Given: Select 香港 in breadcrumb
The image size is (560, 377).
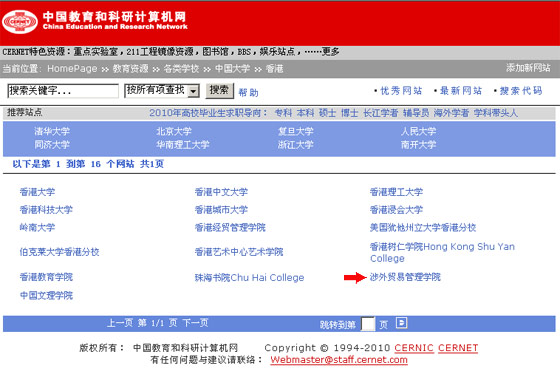Looking at the screenshot, I should pyautogui.click(x=274, y=69).
